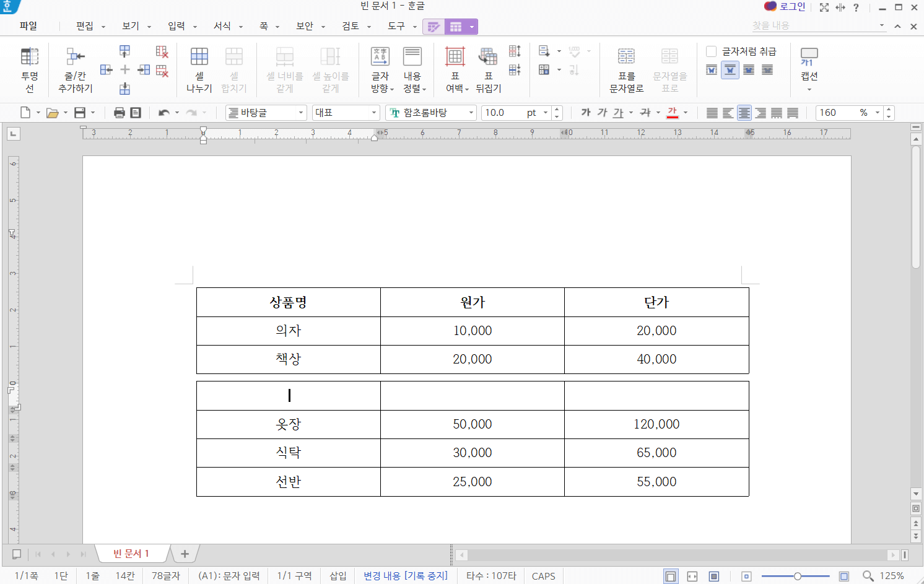Click the red font color 가 swatch
The height and width of the screenshot is (584, 924).
pos(673,113)
